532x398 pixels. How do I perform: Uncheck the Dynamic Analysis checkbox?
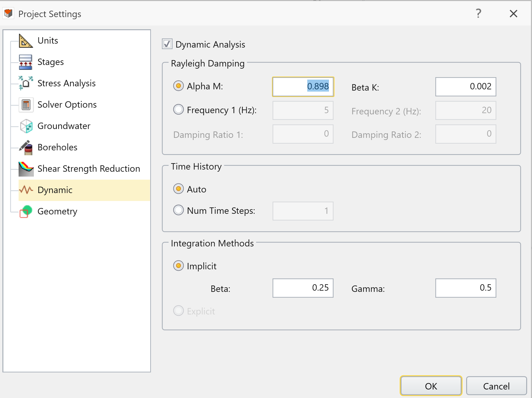click(x=167, y=44)
